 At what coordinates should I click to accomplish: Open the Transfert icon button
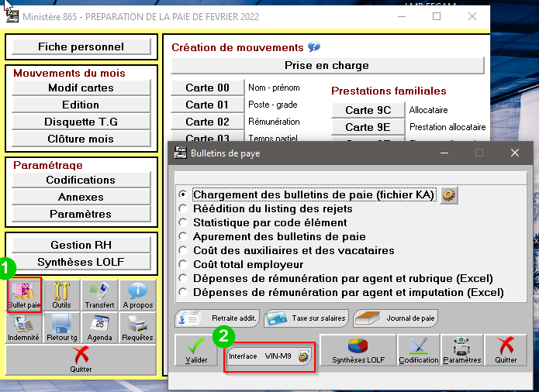[99, 295]
